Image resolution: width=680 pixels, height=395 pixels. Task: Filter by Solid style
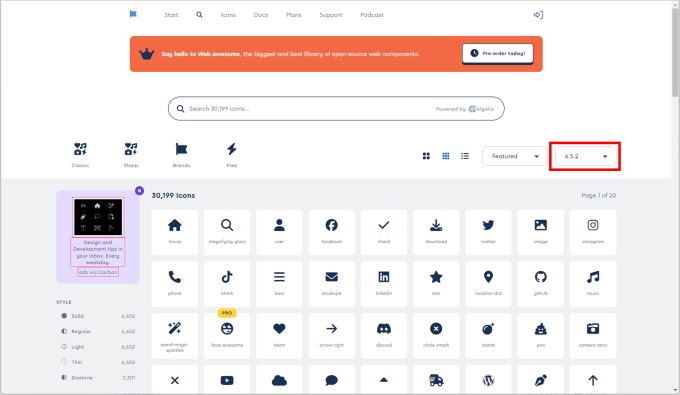click(98, 316)
